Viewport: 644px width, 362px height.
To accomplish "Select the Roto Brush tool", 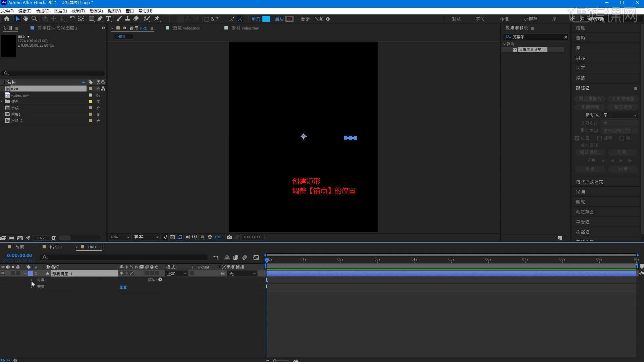I will click(147, 19).
